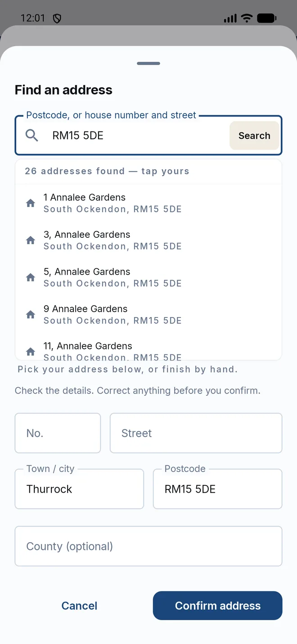Tap the sheet drag handle at top
The height and width of the screenshot is (644, 297).
[148, 63]
